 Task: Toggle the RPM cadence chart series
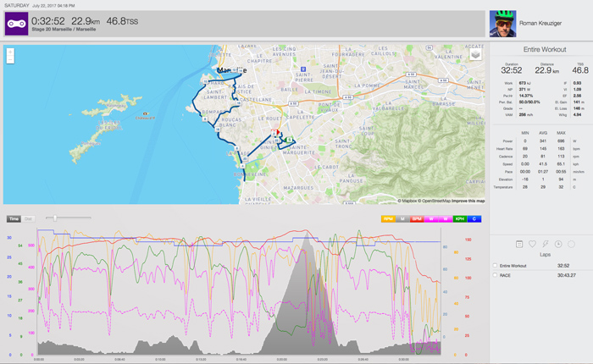click(x=388, y=219)
